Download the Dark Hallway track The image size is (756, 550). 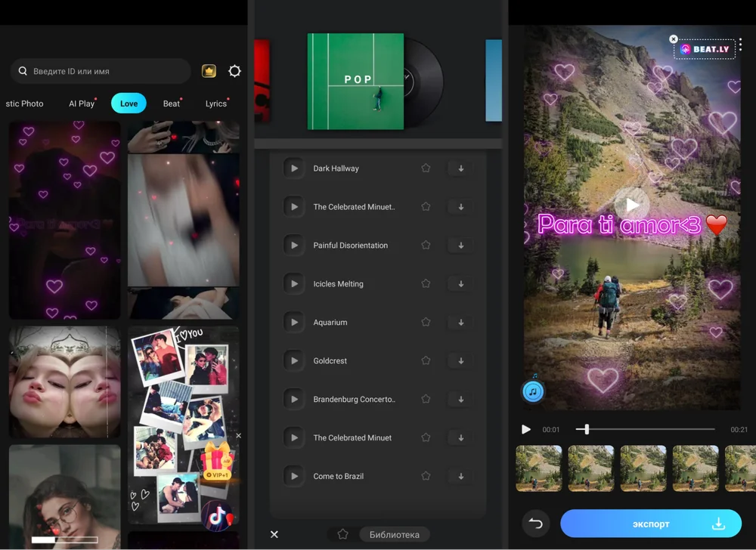click(x=460, y=168)
